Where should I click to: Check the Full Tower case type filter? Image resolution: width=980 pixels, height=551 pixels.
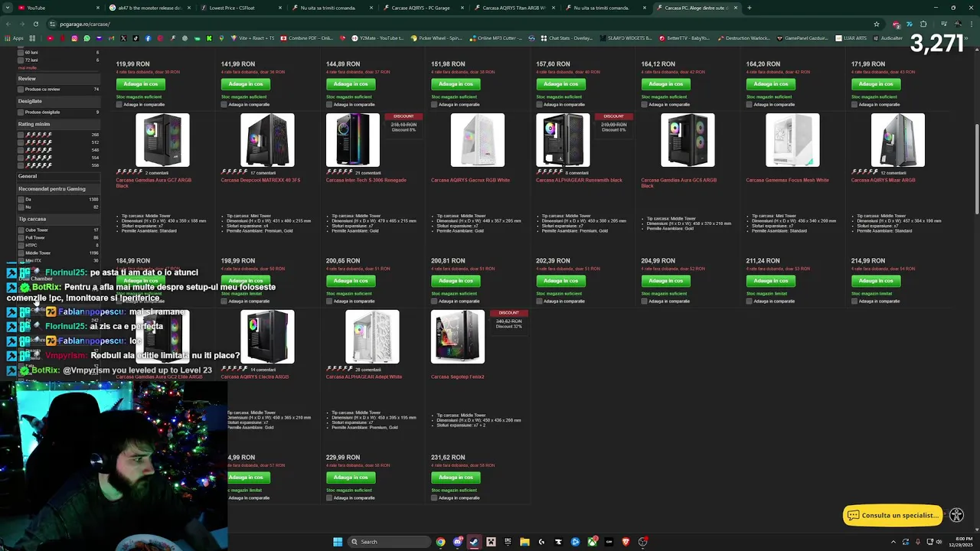pos(21,238)
